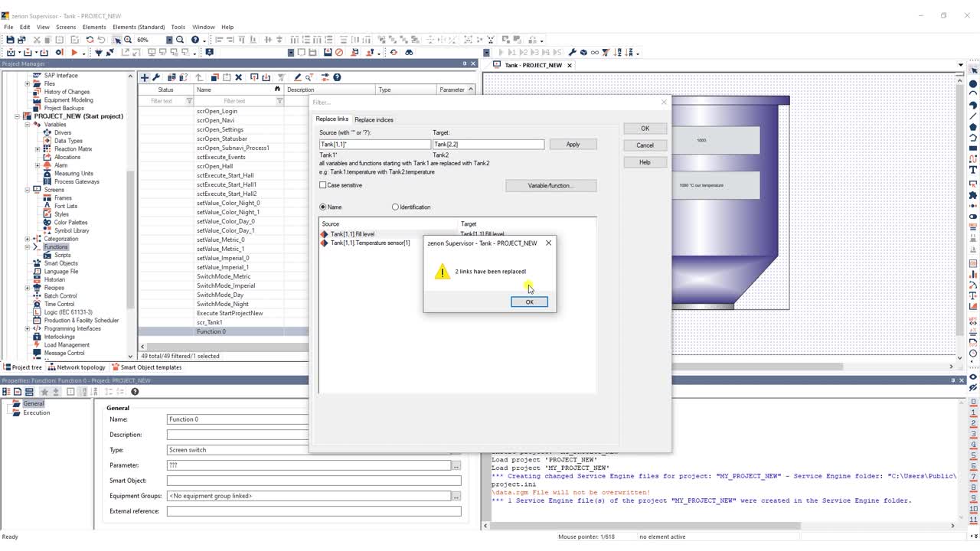Viewport: 980px width, 551px height.
Task: Expand the Categorization tree node
Action: [x=28, y=239]
